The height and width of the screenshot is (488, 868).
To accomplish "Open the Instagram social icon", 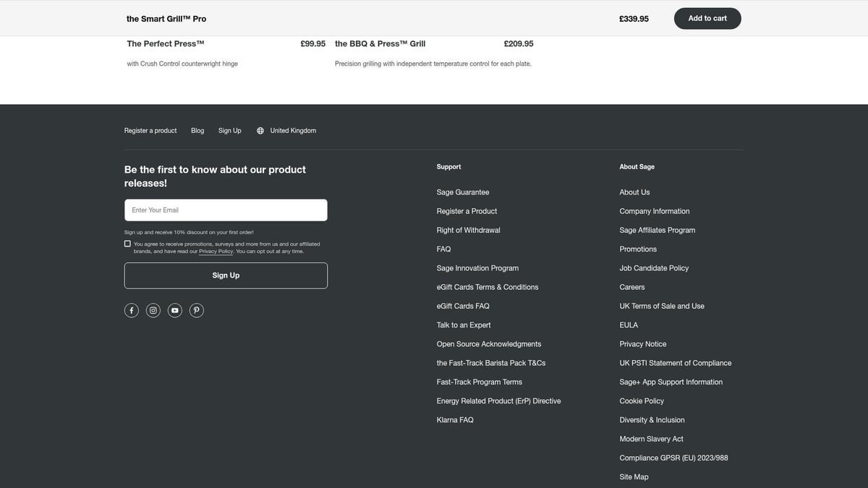I will point(153,310).
